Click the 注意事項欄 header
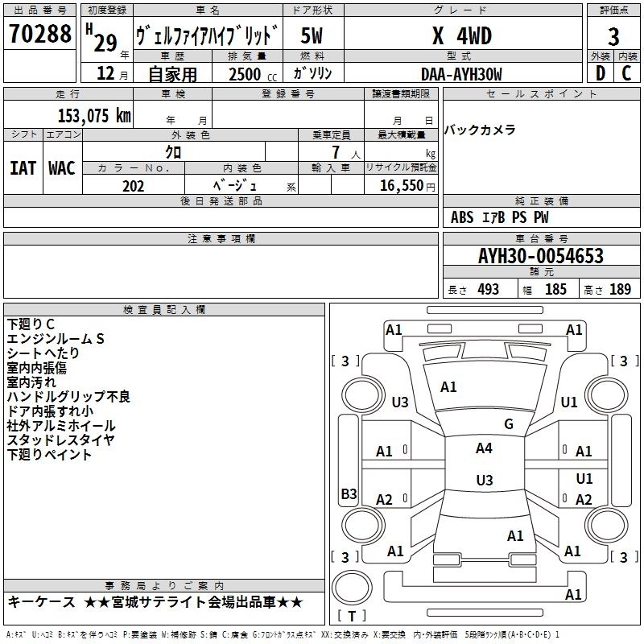The image size is (644, 644). [221, 238]
